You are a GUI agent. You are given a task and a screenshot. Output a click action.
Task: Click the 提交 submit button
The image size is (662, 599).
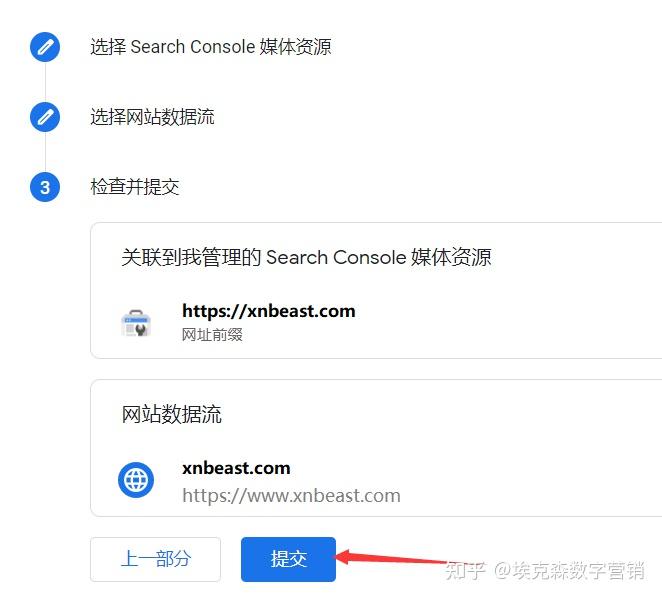coord(288,559)
